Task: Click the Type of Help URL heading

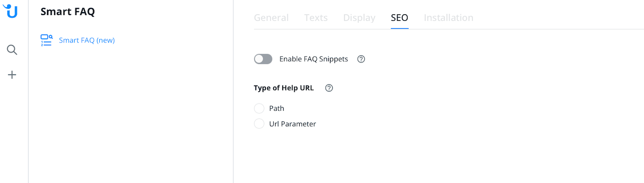Action: point(284,88)
